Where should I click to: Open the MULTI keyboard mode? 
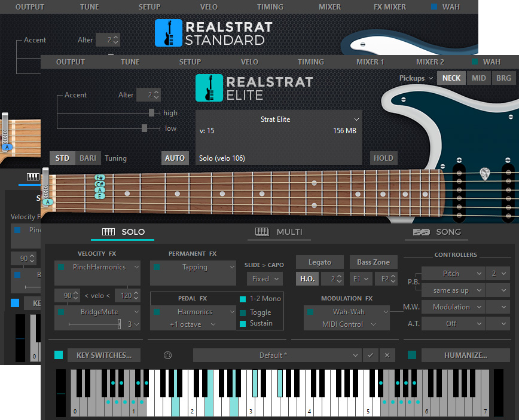279,232
